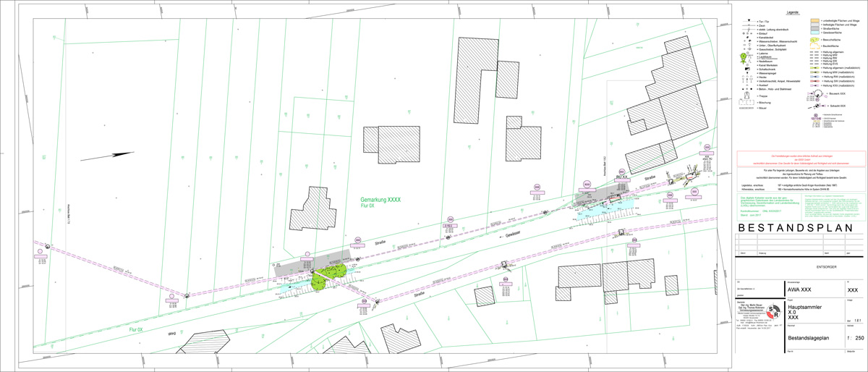Click the dashed orange Baulastfläche legend symbol
The width and height of the screenshot is (868, 372).
[814, 46]
